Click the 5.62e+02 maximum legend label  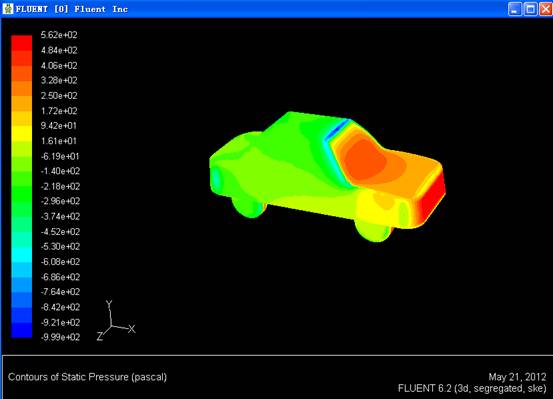[x=59, y=35]
